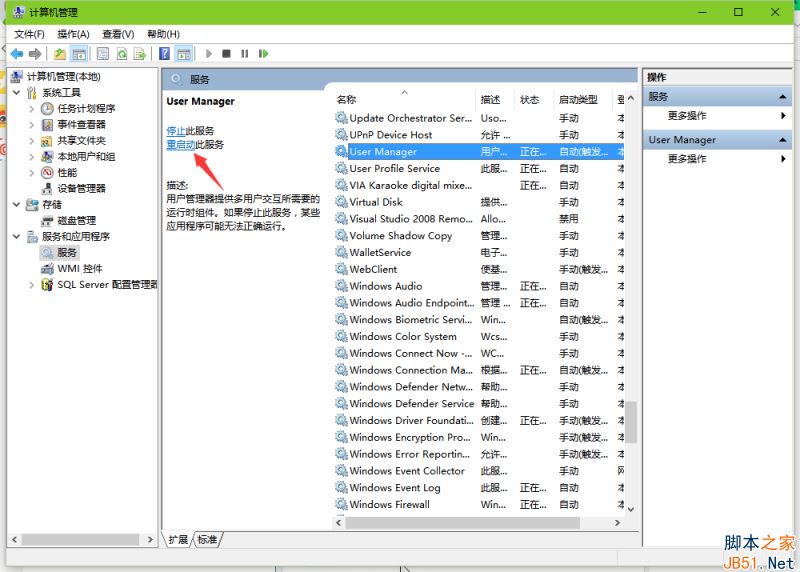Sort by the 描述 column header
The image size is (800, 572).
click(x=496, y=100)
